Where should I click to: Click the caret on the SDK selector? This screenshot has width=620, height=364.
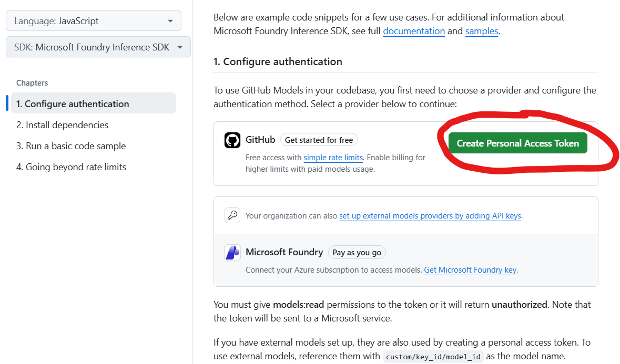pyautogui.click(x=180, y=47)
